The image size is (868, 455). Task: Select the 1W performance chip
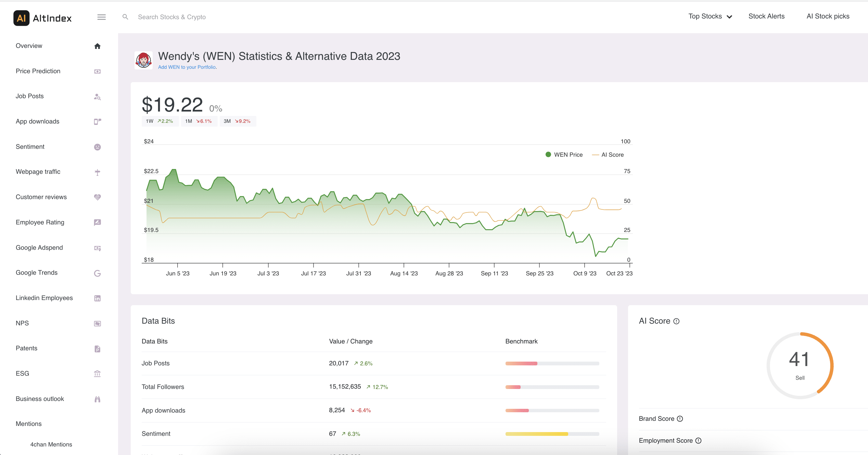(x=160, y=121)
